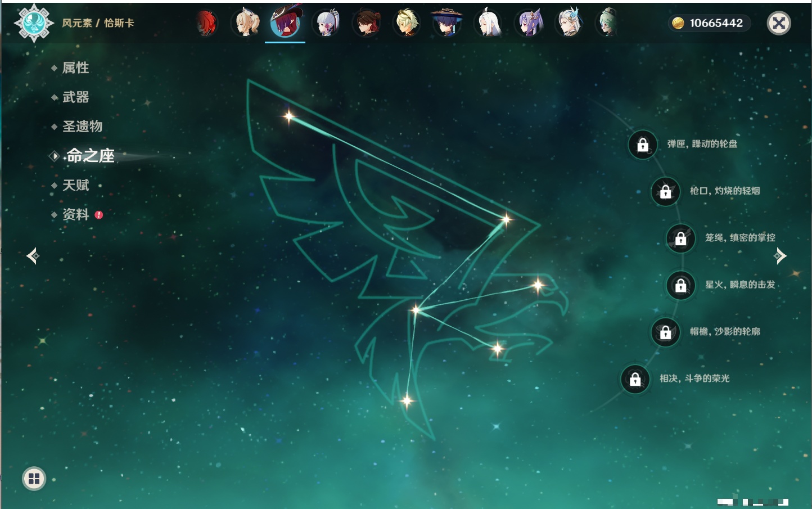Switch to the green-haired Sucrose avatar

tap(608, 23)
